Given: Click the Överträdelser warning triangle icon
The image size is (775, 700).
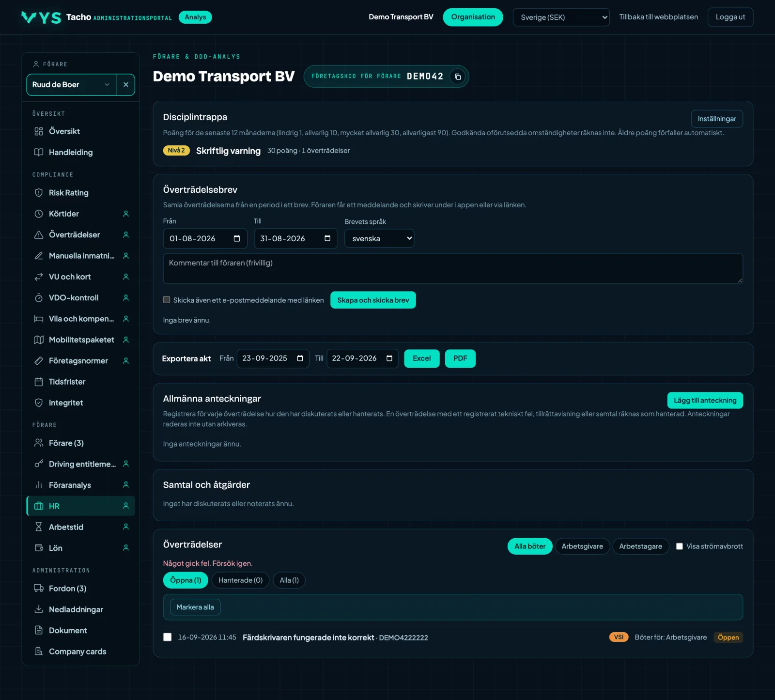Looking at the screenshot, I should (39, 235).
